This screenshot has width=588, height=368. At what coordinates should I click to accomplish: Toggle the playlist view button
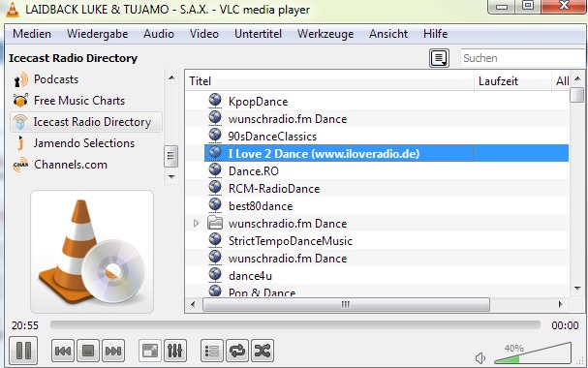(212, 351)
